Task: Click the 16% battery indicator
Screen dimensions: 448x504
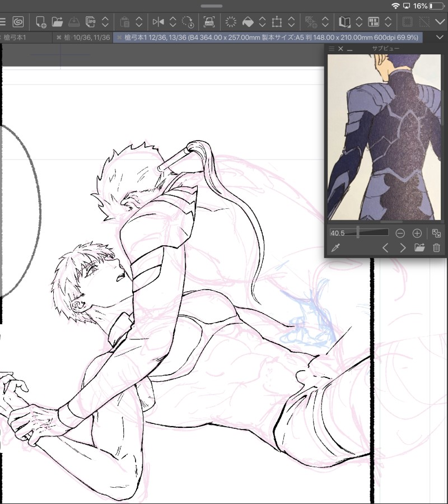Action: [430, 6]
